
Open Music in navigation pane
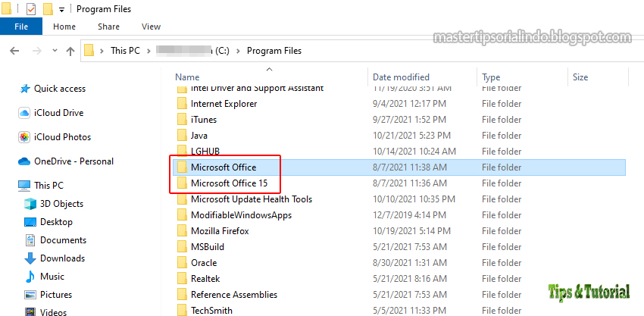tap(52, 277)
